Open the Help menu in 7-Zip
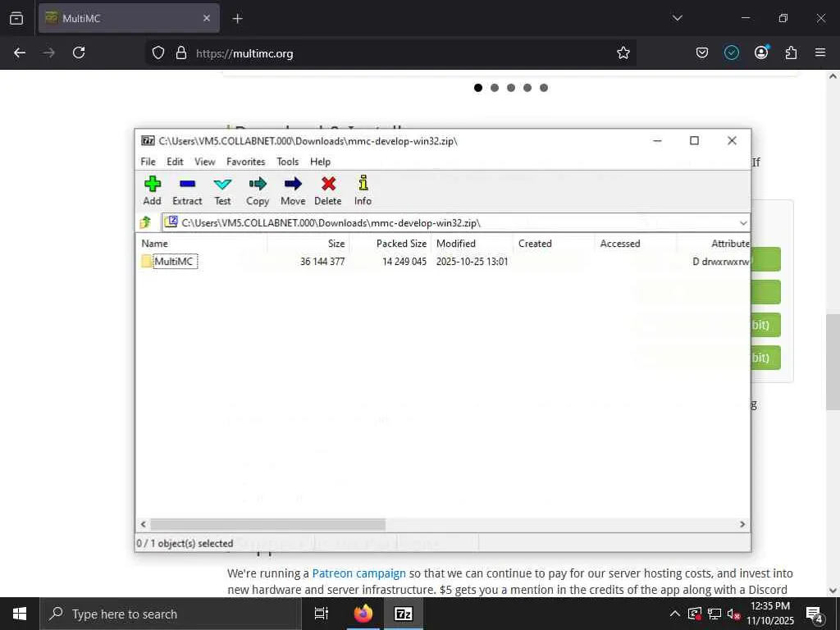The height and width of the screenshot is (630, 840). [321, 162]
